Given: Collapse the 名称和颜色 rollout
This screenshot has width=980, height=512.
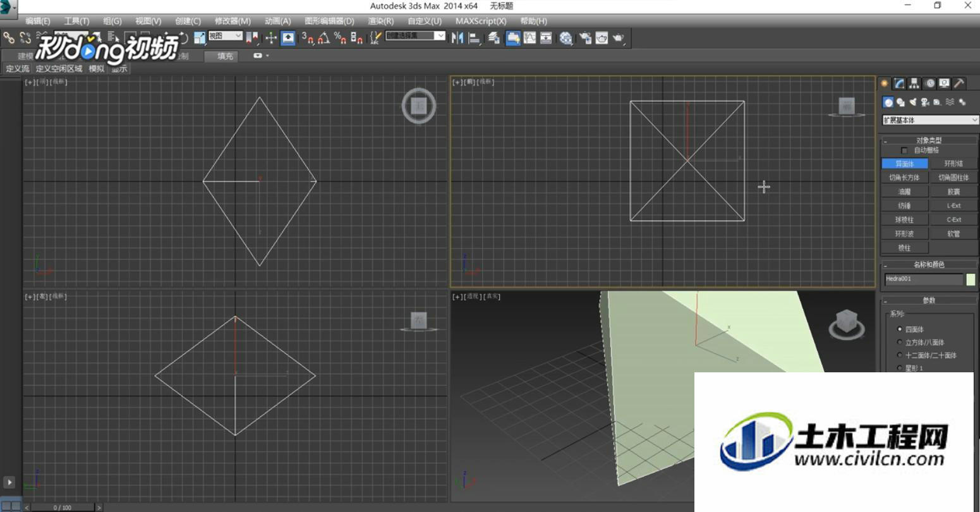Looking at the screenshot, I should (928, 264).
